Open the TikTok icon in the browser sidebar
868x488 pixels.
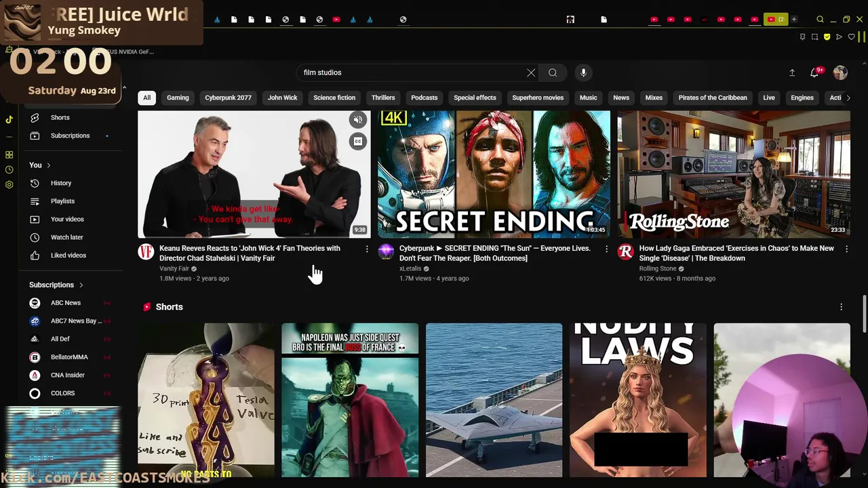coord(9,119)
